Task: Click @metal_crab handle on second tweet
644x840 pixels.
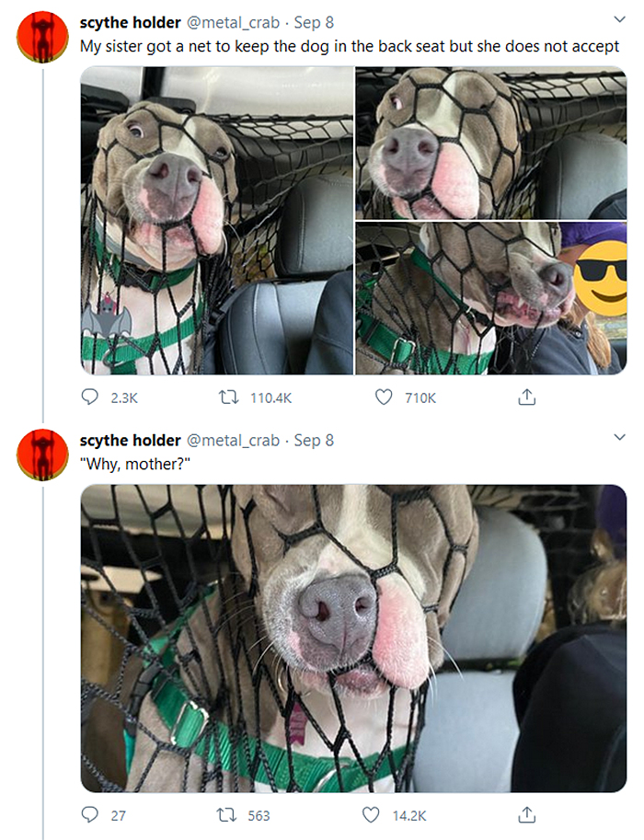Action: [234, 440]
